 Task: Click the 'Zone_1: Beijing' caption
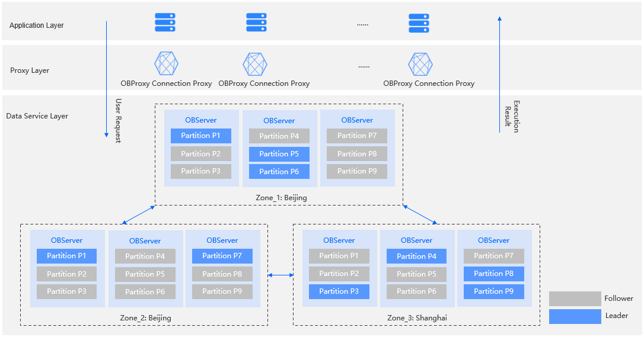[x=281, y=198]
